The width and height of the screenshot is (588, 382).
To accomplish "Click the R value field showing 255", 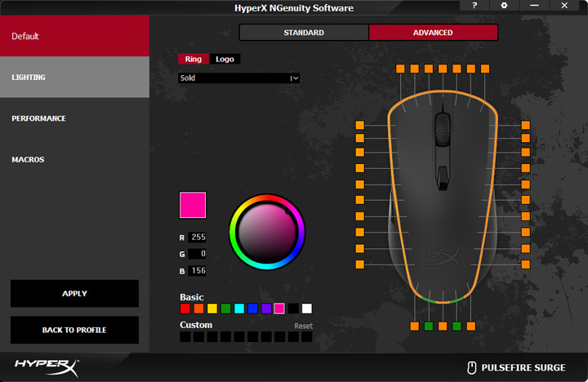I will [198, 237].
